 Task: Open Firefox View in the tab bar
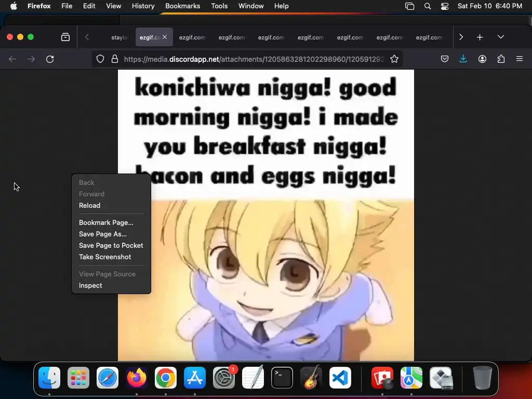(x=65, y=37)
